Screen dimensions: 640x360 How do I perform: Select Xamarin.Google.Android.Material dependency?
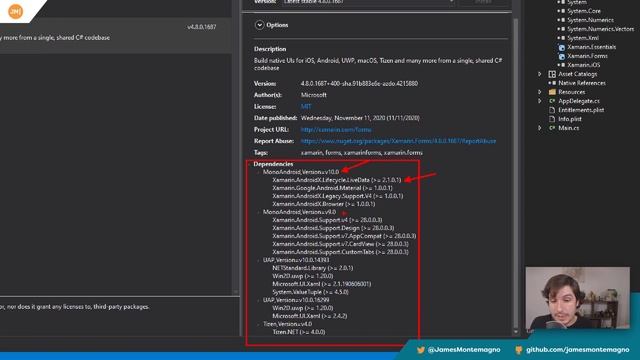point(332,188)
